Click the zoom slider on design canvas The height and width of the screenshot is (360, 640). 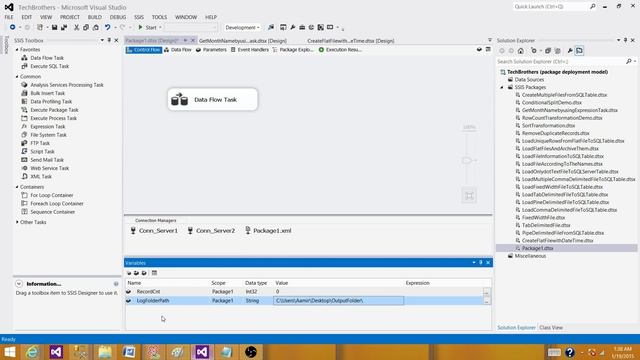[467, 160]
